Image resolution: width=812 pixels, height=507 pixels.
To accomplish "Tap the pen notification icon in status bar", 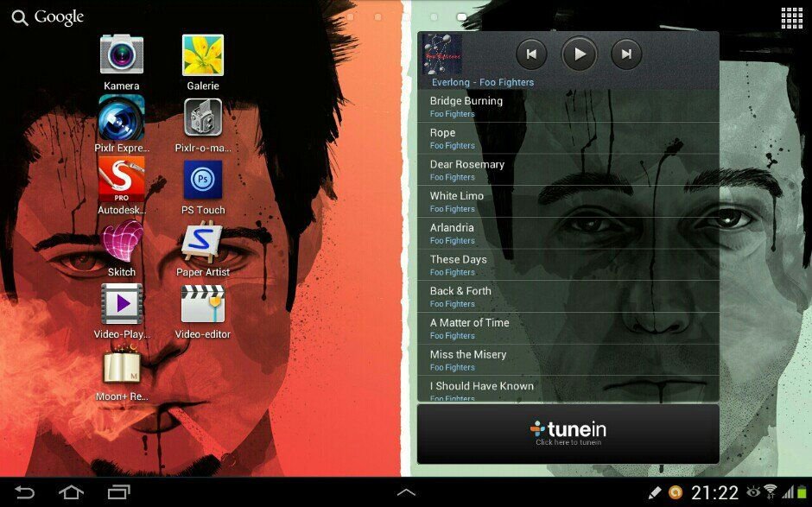I will pos(655,492).
